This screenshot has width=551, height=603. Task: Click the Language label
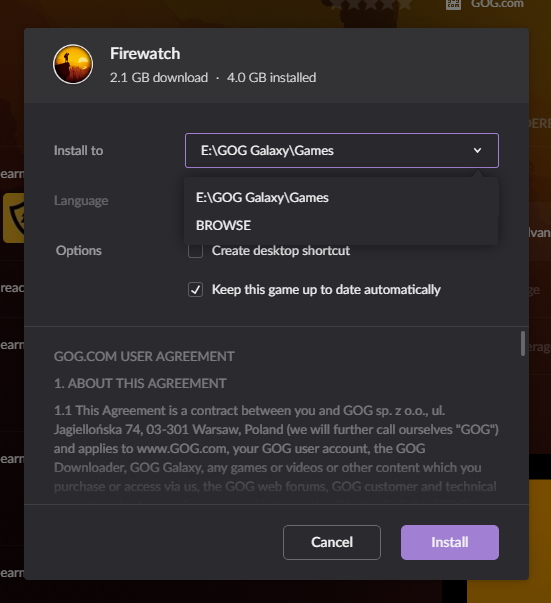pos(81,201)
